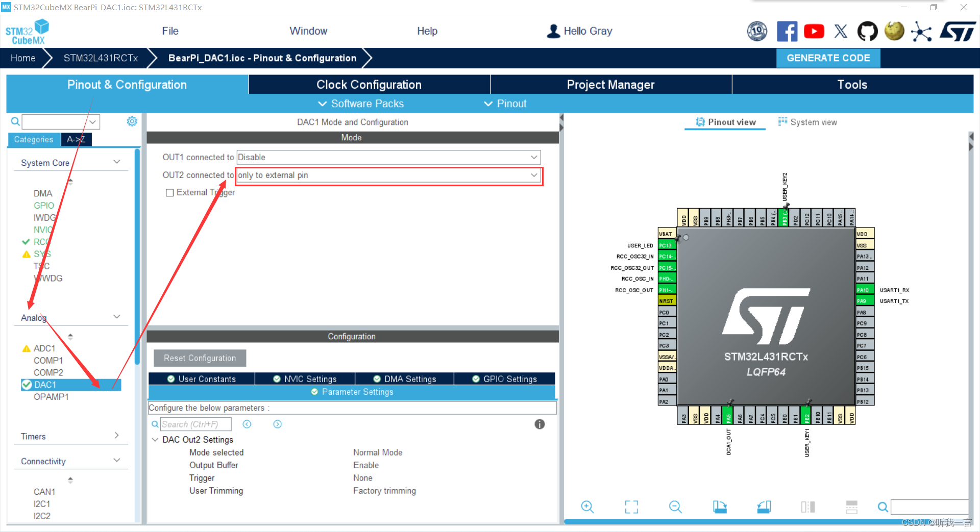Select CAN1 under Connectivity
980x532 pixels.
(44, 492)
